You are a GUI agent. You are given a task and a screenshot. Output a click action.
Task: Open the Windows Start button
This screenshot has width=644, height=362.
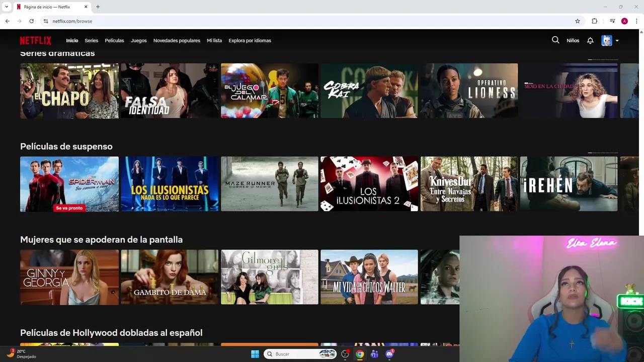pyautogui.click(x=255, y=354)
